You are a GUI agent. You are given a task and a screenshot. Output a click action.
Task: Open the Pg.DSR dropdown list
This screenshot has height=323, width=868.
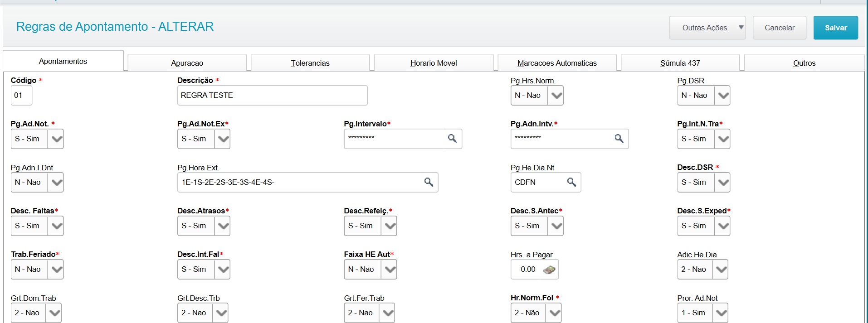click(723, 96)
